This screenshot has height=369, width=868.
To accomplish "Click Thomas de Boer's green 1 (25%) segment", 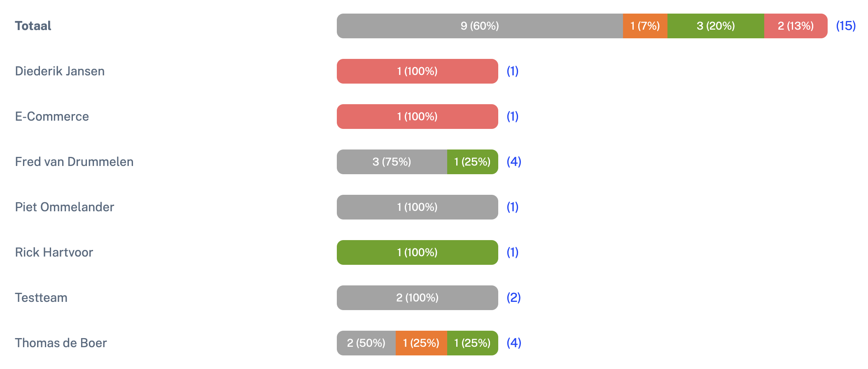I will point(473,343).
